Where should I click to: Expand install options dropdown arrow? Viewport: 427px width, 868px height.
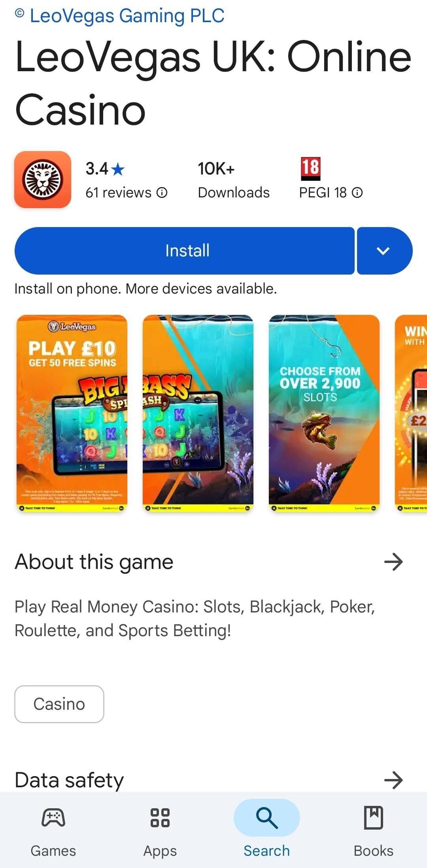click(x=384, y=250)
